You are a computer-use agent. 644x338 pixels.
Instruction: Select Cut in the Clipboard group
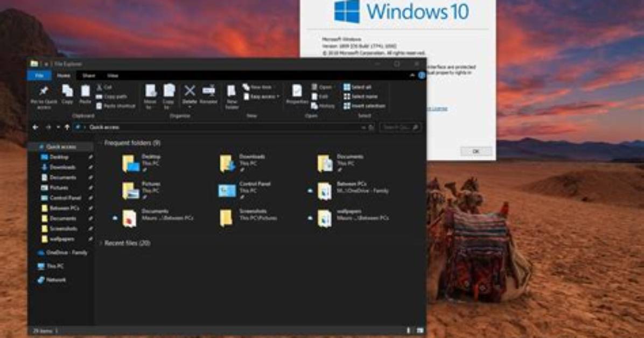(104, 88)
